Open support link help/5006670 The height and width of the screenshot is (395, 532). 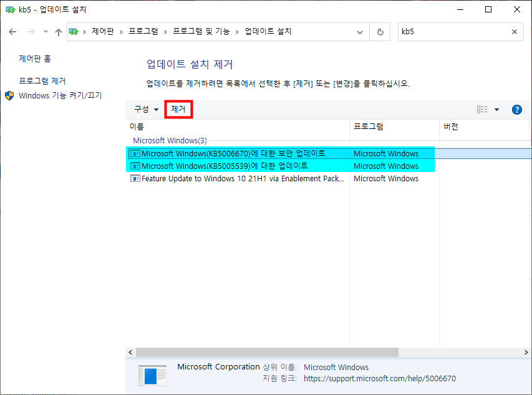pos(380,379)
